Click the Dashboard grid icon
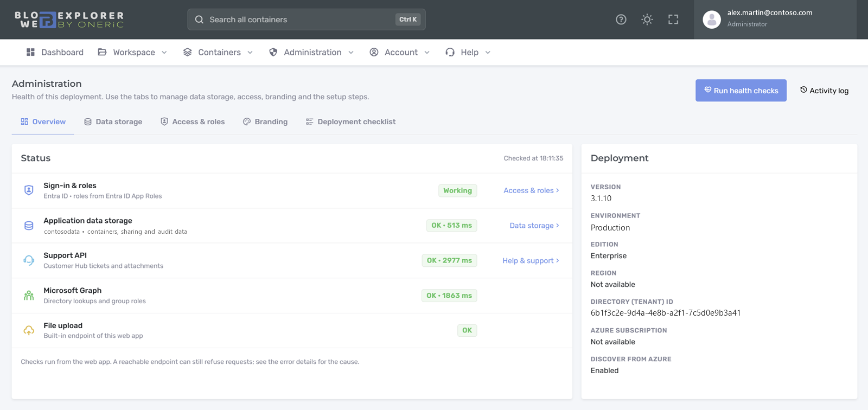 [30, 52]
